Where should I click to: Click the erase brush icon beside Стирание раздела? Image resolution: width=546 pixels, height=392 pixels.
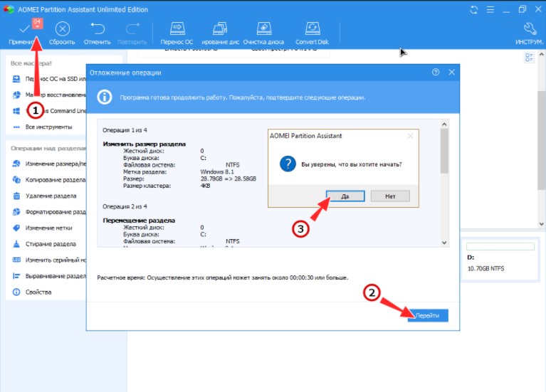(16, 244)
